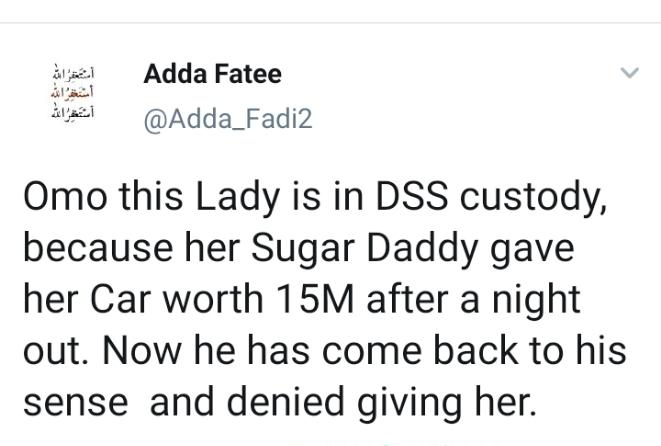Open the @Adda_Fadi2 handle link
The width and height of the screenshot is (661, 446).
pyautogui.click(x=228, y=119)
